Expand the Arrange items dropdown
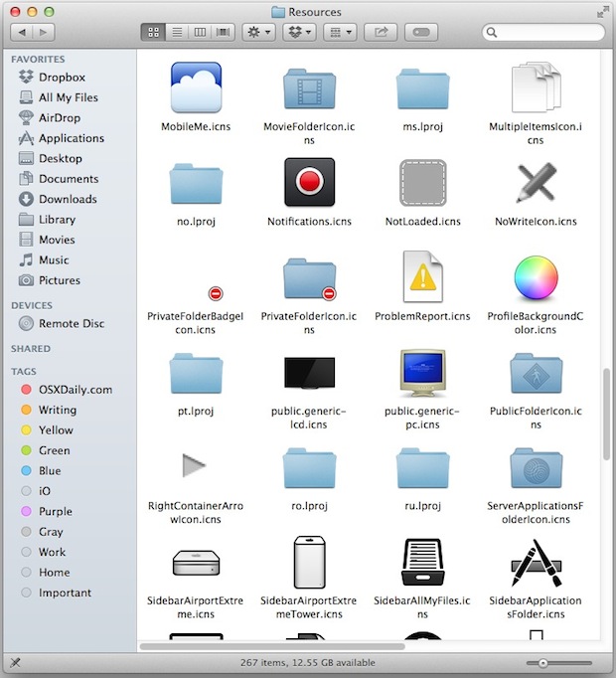The height and width of the screenshot is (678, 616). [340, 33]
